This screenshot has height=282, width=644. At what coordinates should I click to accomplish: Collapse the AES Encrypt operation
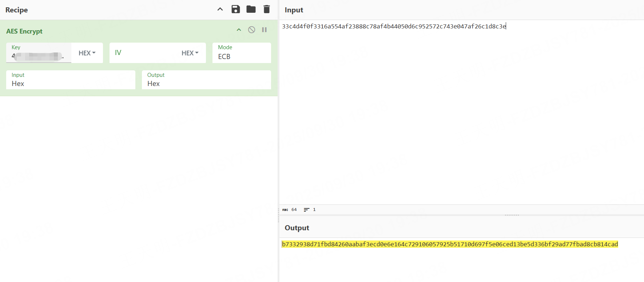pos(239,30)
